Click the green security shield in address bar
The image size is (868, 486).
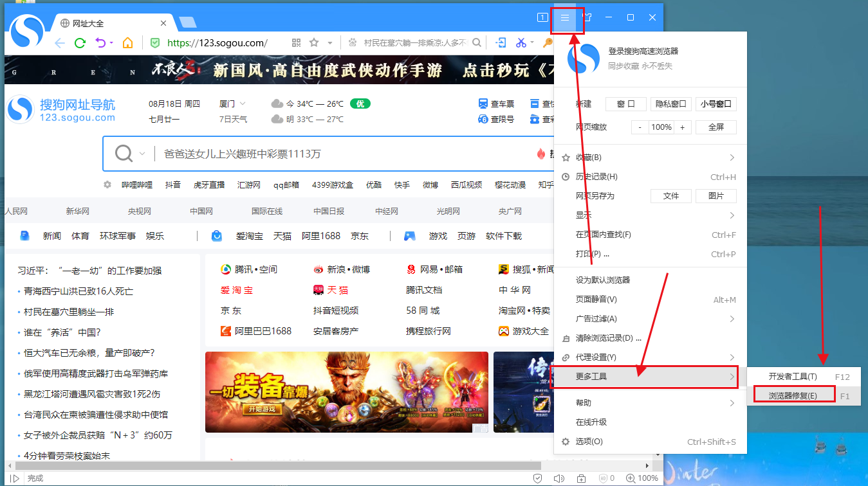tap(154, 43)
